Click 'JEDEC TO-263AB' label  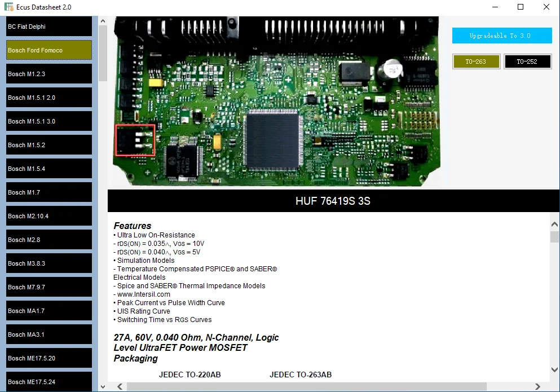(301, 375)
